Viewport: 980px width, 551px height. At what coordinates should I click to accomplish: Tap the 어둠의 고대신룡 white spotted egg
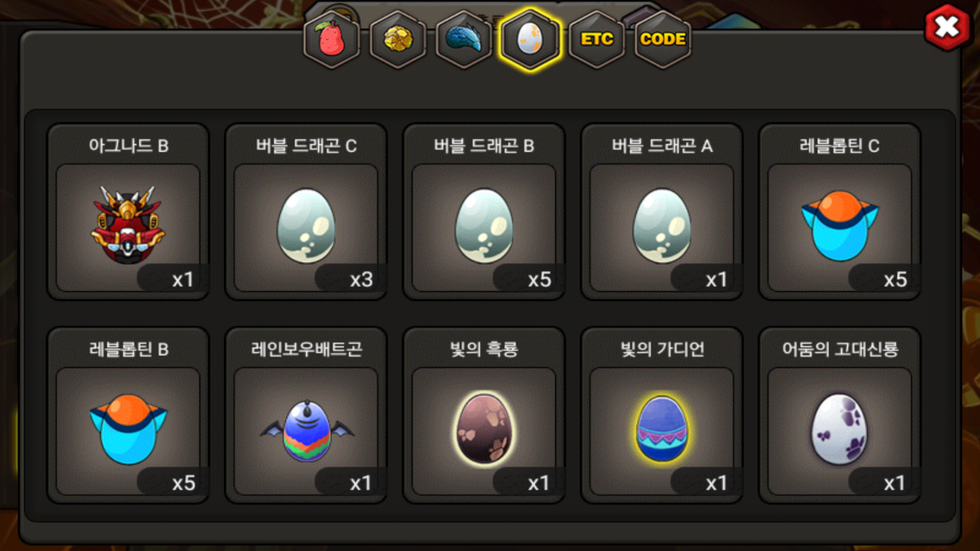click(x=840, y=415)
